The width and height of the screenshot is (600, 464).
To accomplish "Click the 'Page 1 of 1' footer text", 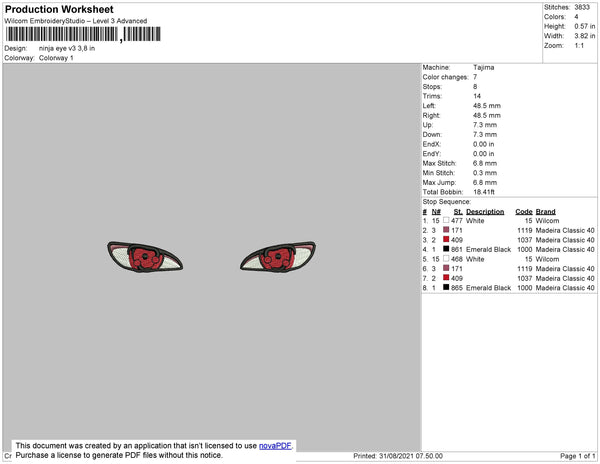I will (x=578, y=456).
